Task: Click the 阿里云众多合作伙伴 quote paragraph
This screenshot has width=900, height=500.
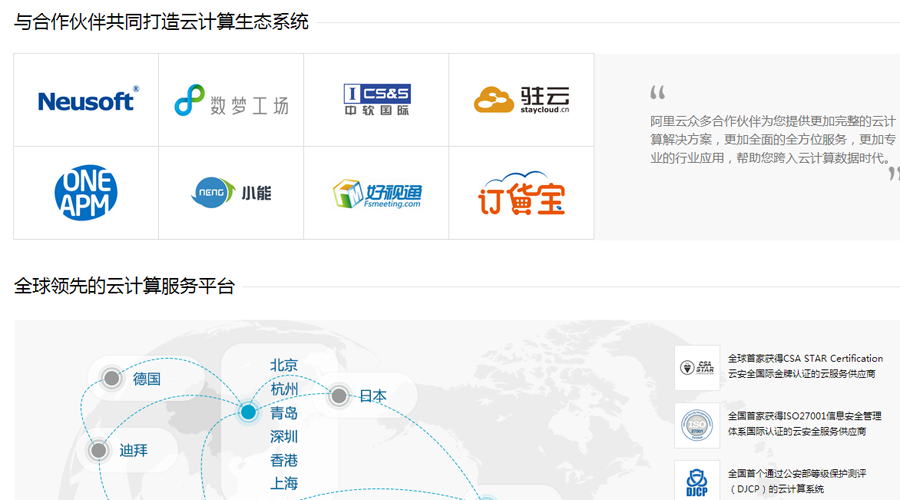Action: click(x=773, y=139)
